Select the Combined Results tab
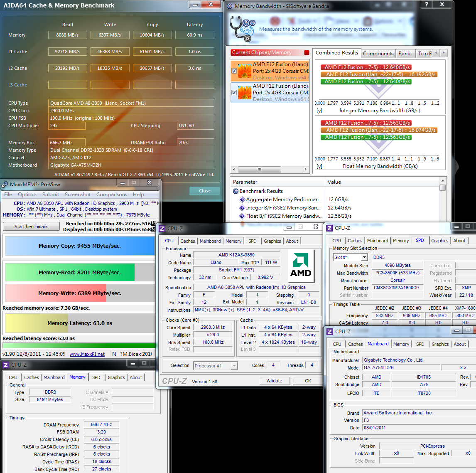Image resolution: width=476 pixels, height=473 pixels. 337,53
